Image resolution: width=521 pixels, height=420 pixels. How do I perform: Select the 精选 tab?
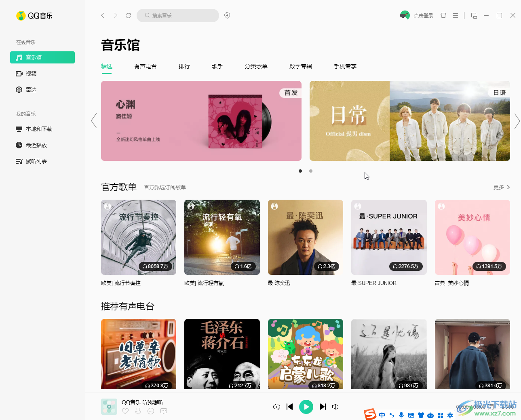tap(107, 66)
